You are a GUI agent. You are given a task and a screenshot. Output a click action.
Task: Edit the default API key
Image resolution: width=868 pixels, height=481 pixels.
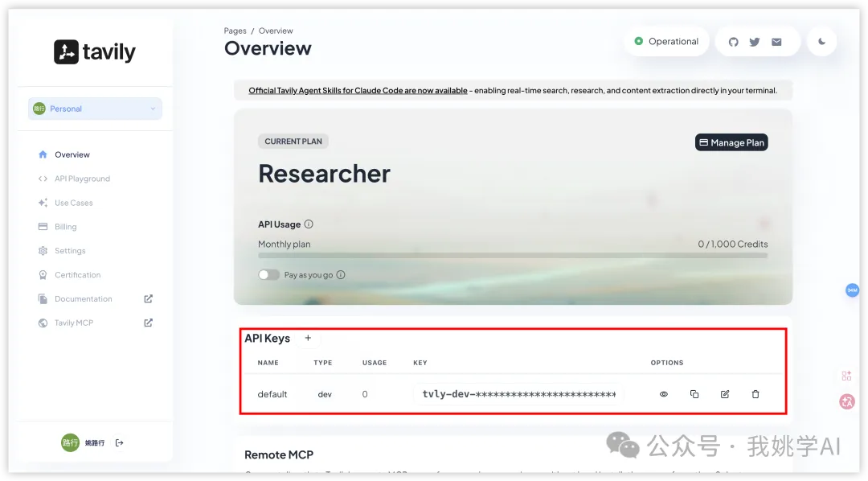coord(725,394)
